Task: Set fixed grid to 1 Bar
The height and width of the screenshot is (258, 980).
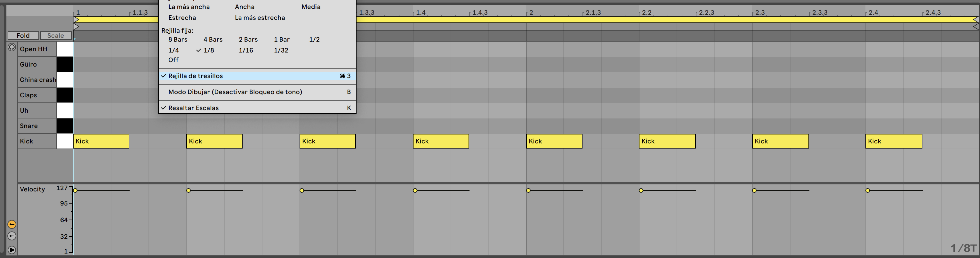Action: [x=282, y=40]
